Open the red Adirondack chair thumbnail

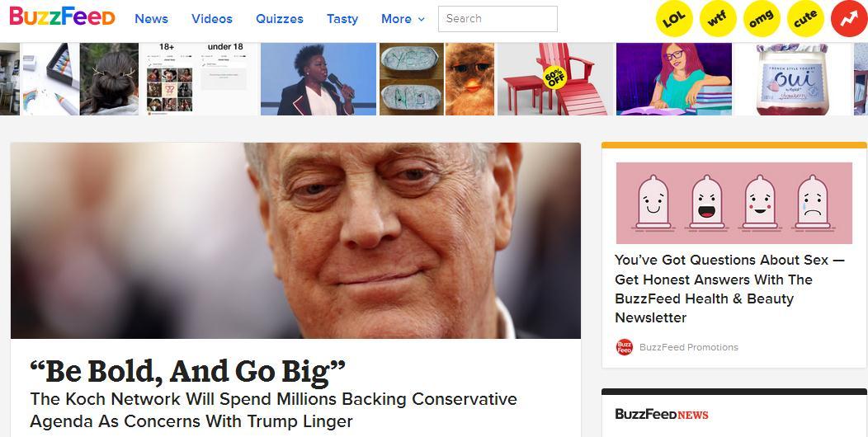click(555, 79)
